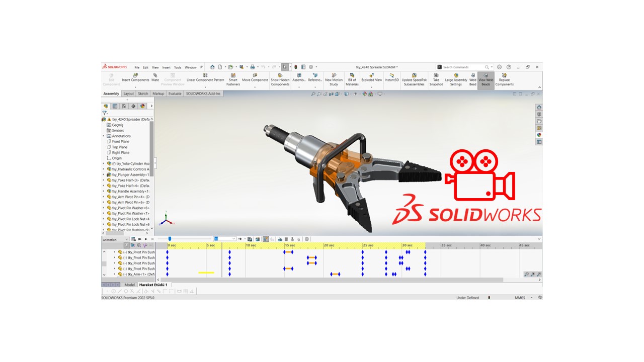Switch to the SOLIDWORKS Add-Ins tab

[x=203, y=94]
